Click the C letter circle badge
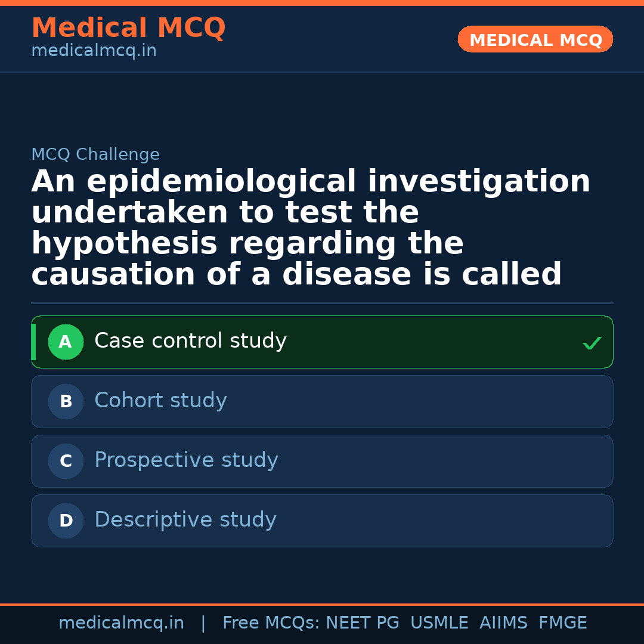This screenshot has width=644, height=644. [x=66, y=462]
